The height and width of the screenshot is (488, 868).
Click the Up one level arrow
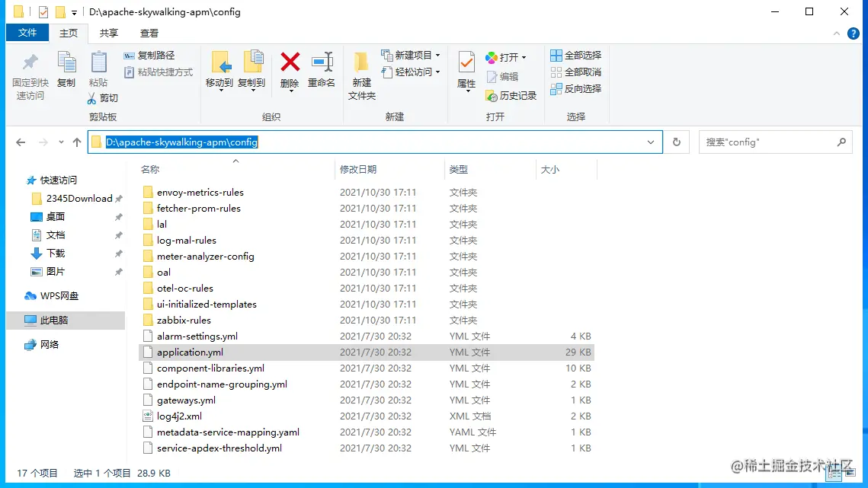click(x=77, y=142)
